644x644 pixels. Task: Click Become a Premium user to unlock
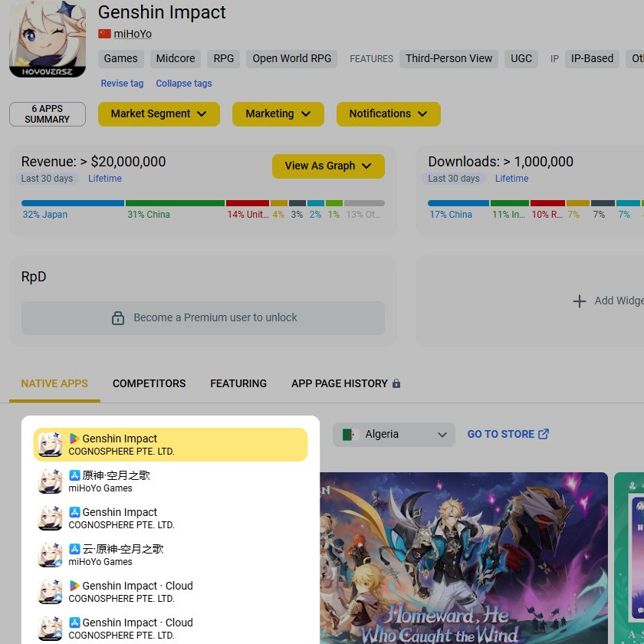(x=203, y=318)
